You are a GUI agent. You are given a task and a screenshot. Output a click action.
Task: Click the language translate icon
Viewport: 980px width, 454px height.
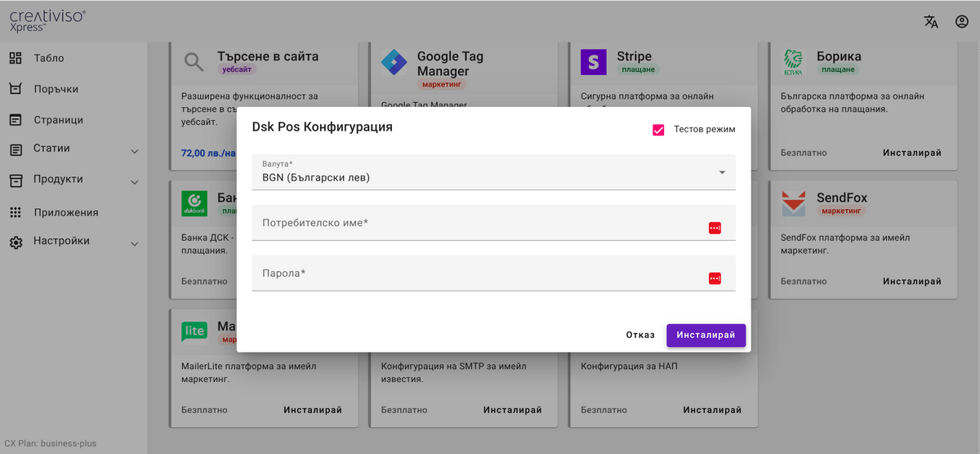coord(931,22)
